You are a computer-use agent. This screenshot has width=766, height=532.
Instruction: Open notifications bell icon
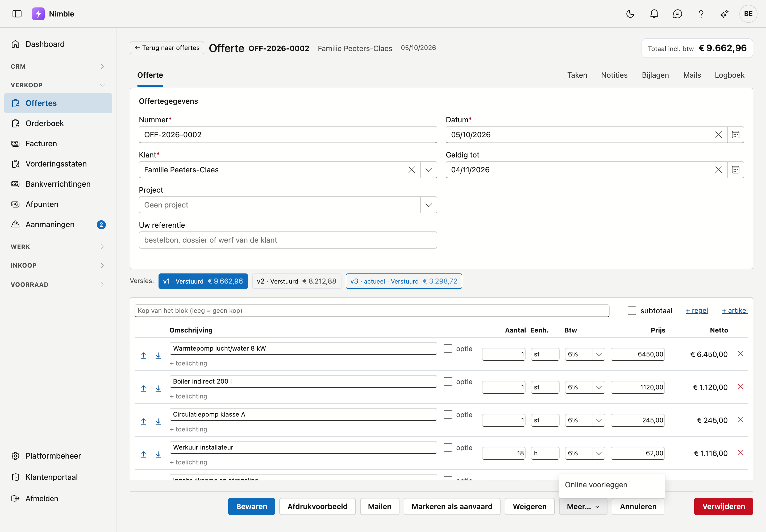pyautogui.click(x=654, y=14)
